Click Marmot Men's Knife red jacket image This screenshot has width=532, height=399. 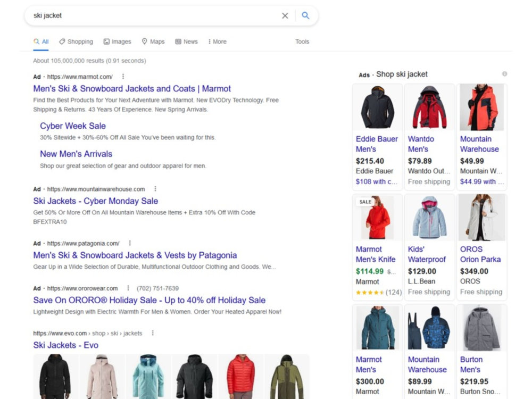click(377, 218)
